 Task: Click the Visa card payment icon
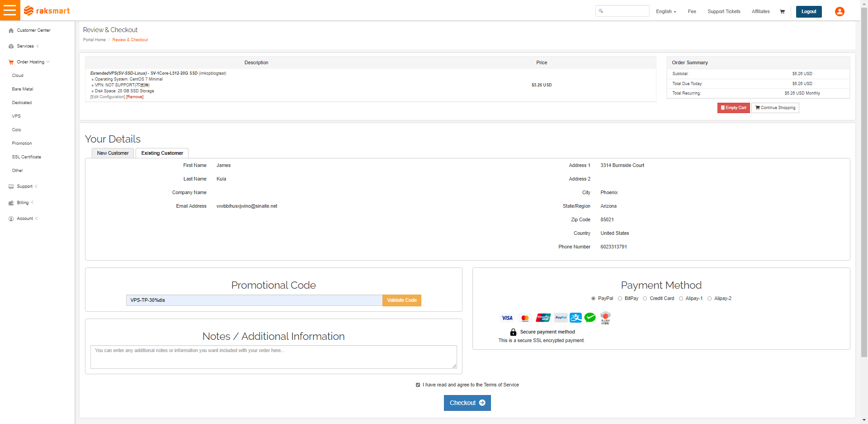(507, 318)
